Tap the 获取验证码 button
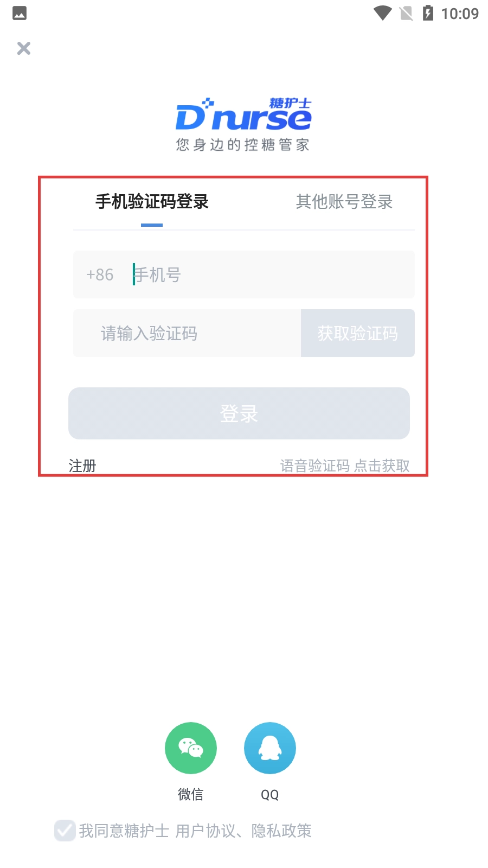Image resolution: width=488 pixels, height=868 pixels. coord(358,333)
